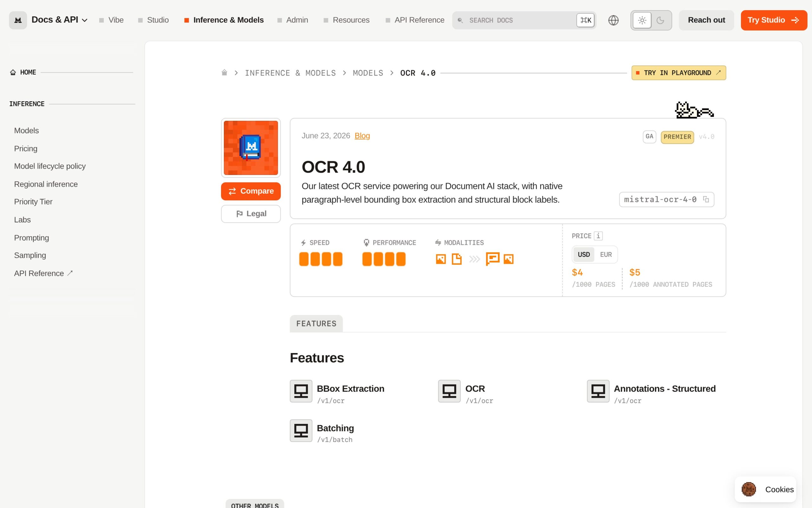
Task: Click the pixel cat illustration
Action: click(x=694, y=110)
